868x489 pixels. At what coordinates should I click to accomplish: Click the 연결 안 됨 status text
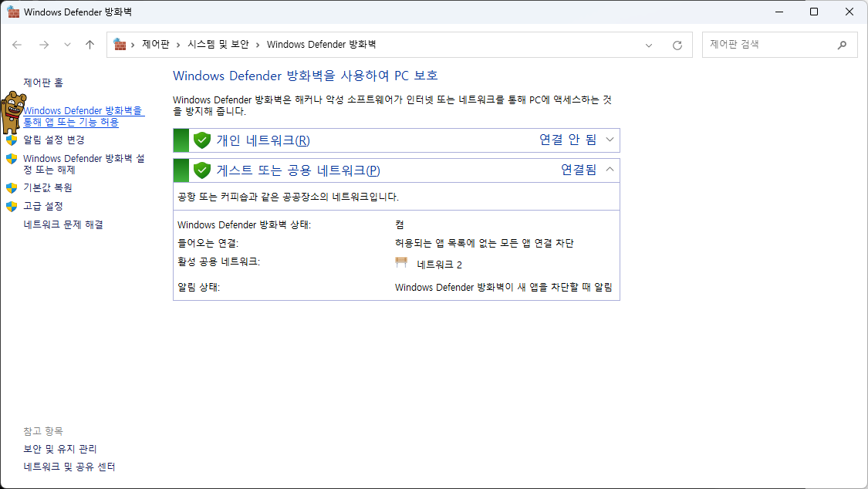tap(568, 140)
